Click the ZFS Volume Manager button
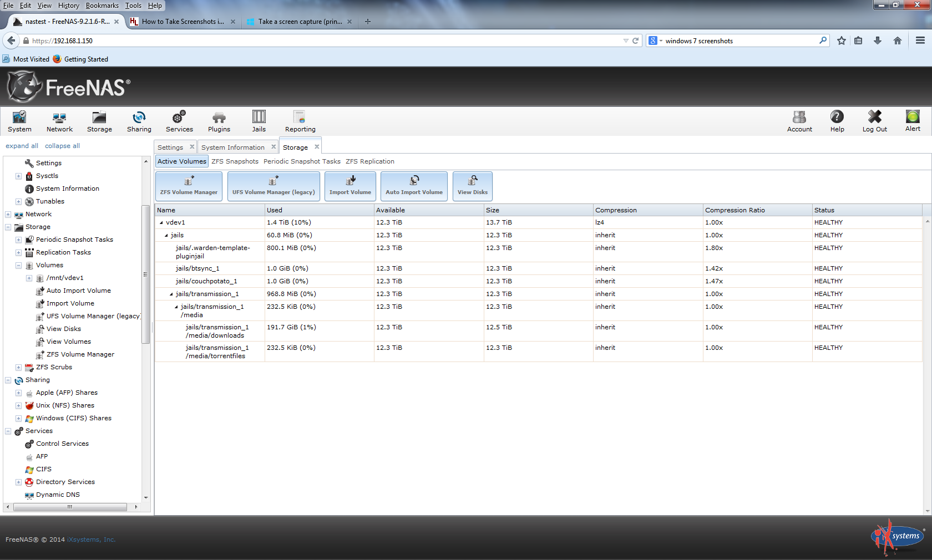 pos(189,186)
